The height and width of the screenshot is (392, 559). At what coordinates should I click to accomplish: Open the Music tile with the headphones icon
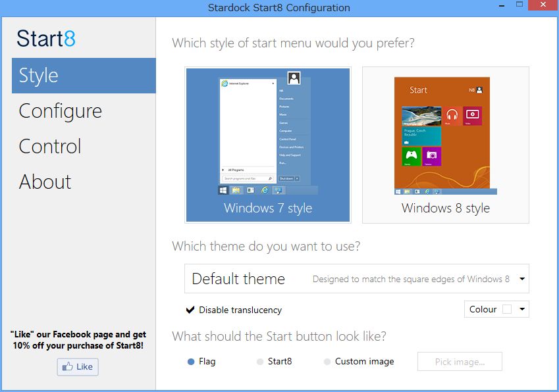pos(452,114)
